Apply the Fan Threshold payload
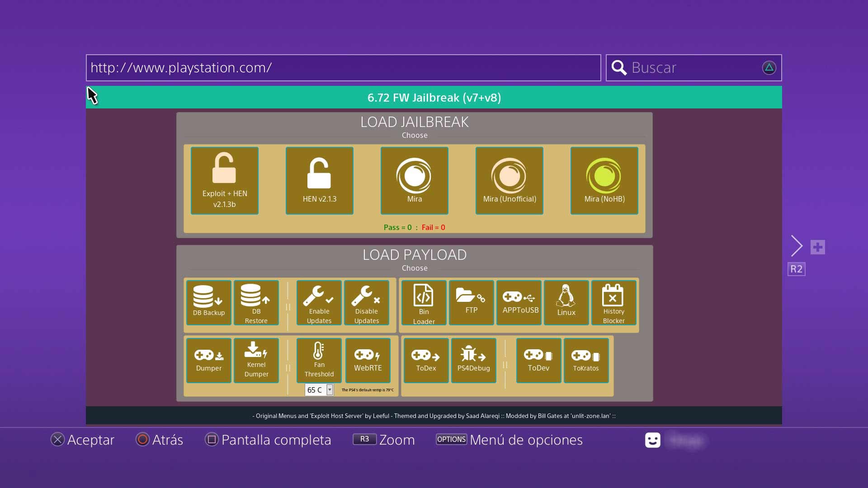Viewport: 868px width, 488px height. point(319,360)
